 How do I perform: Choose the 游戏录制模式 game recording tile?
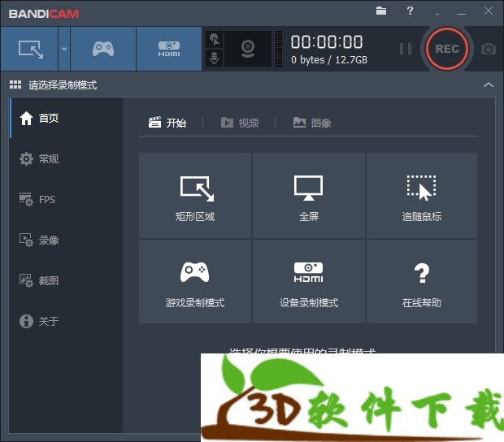coord(195,281)
